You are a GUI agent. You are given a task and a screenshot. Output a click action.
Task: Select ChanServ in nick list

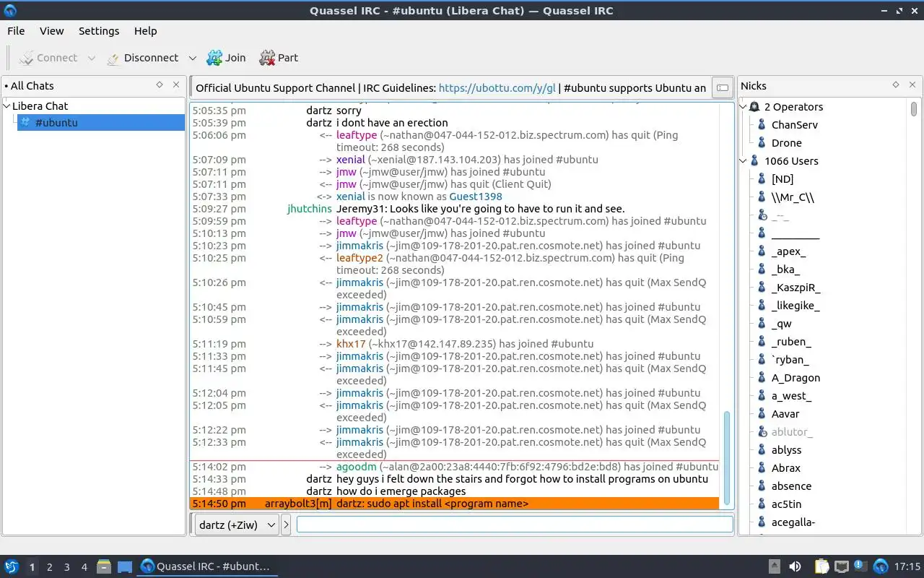794,125
